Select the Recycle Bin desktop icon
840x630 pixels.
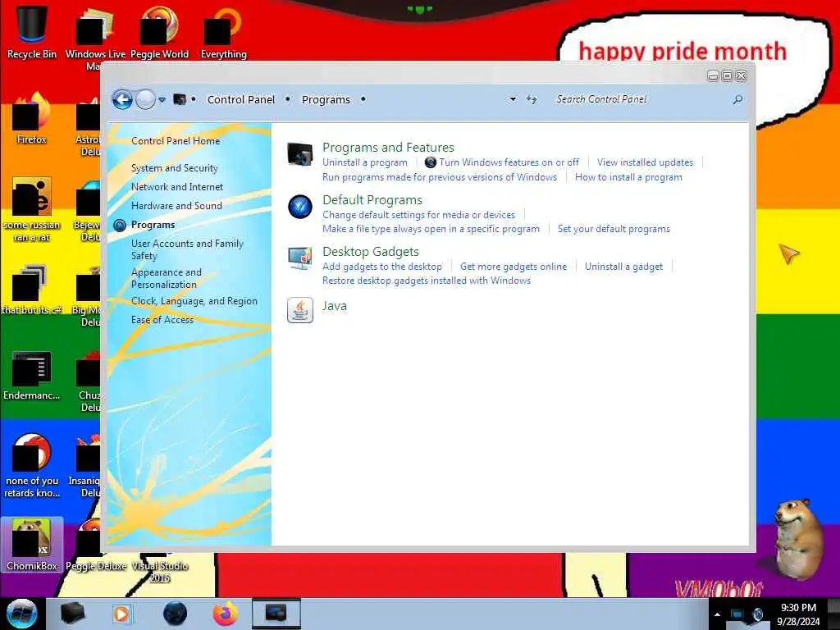(x=32, y=32)
